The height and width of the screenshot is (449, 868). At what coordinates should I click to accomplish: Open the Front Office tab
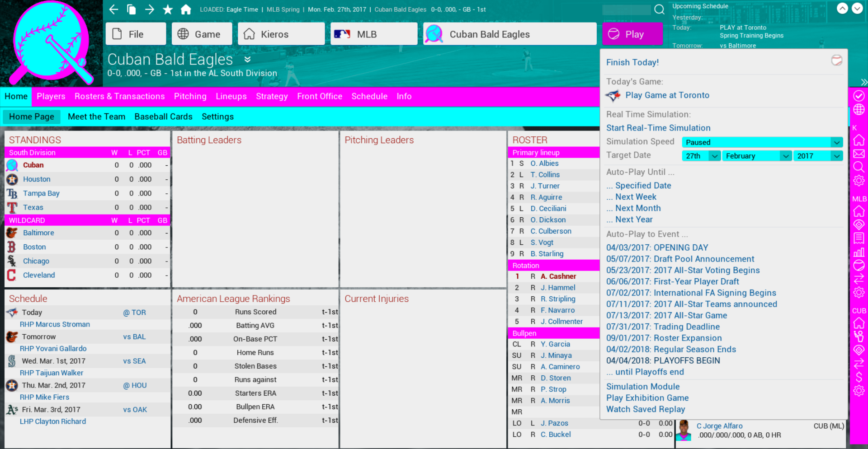[320, 96]
